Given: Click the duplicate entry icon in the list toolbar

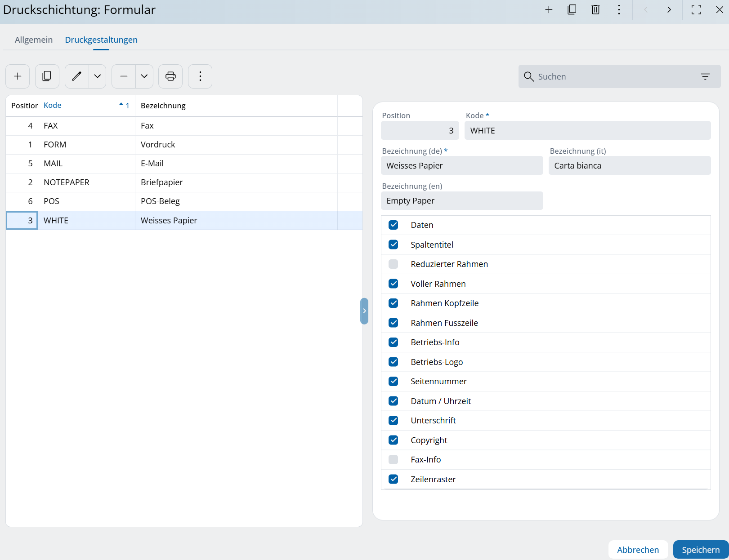Looking at the screenshot, I should [x=47, y=76].
